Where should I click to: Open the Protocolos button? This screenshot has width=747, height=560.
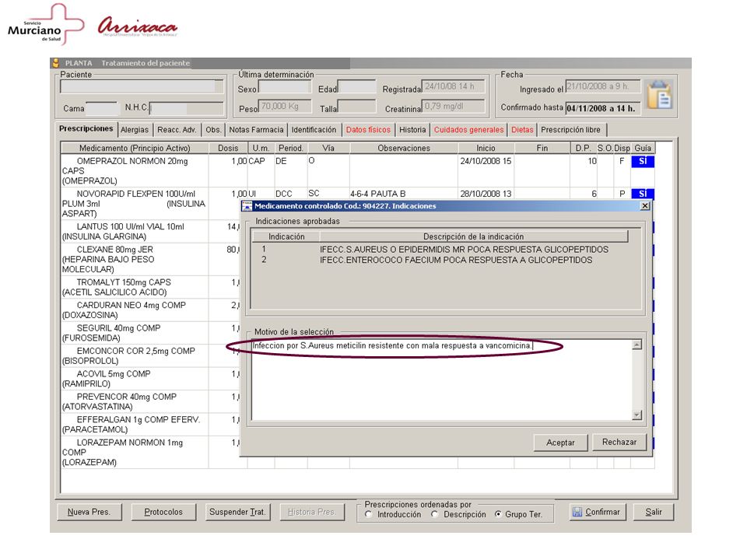(x=163, y=512)
